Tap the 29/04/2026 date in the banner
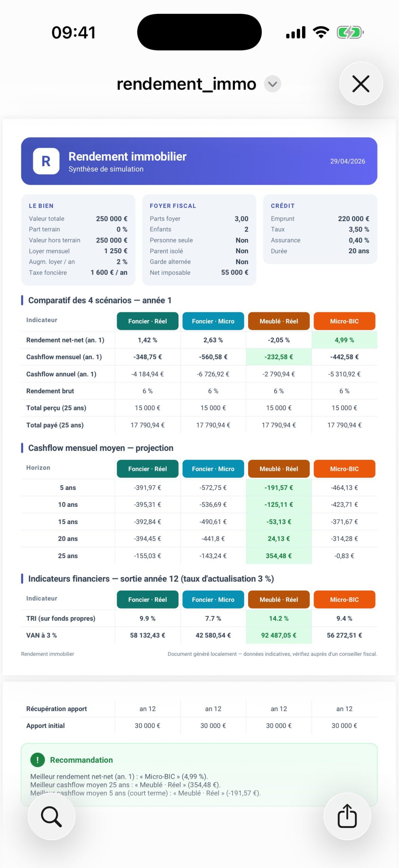399x868 pixels. point(347,161)
